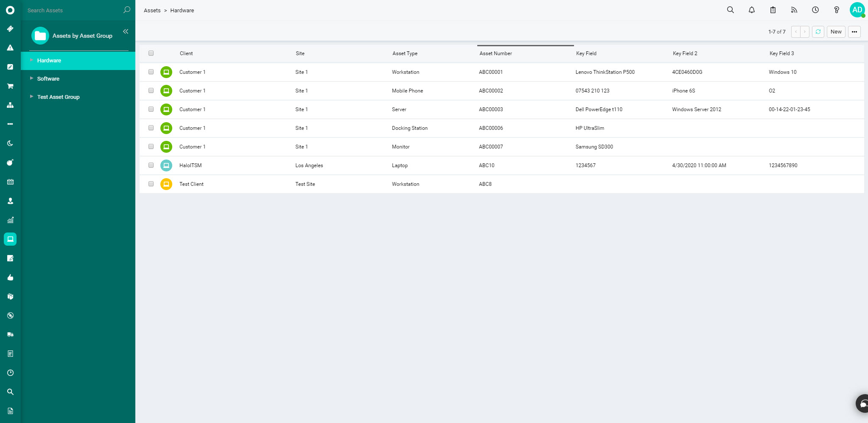The width and height of the screenshot is (868, 423).
Task: Click the help question mark icon
Action: (x=836, y=10)
